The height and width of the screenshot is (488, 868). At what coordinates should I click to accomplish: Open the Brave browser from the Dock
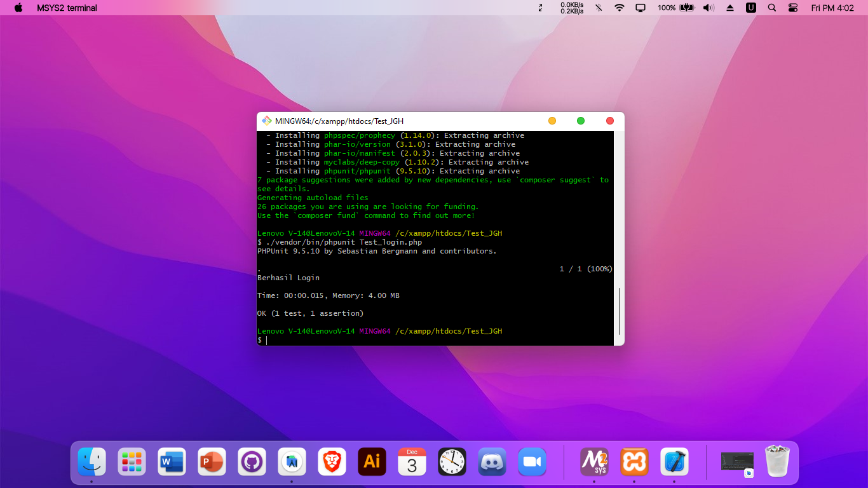(x=332, y=462)
